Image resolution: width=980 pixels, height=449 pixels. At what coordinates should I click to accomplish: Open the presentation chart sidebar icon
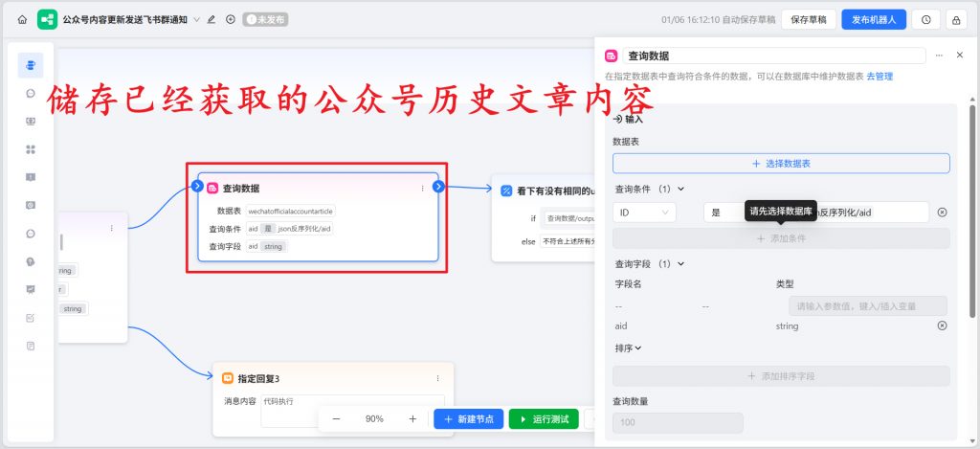(x=31, y=289)
